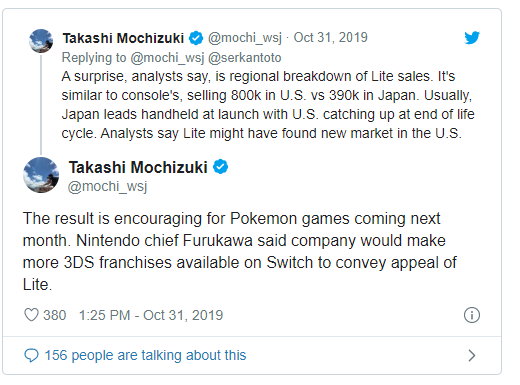Open Oct 31, 2019 date of top tweet
Image resolution: width=520 pixels, height=385 pixels.
(x=330, y=37)
